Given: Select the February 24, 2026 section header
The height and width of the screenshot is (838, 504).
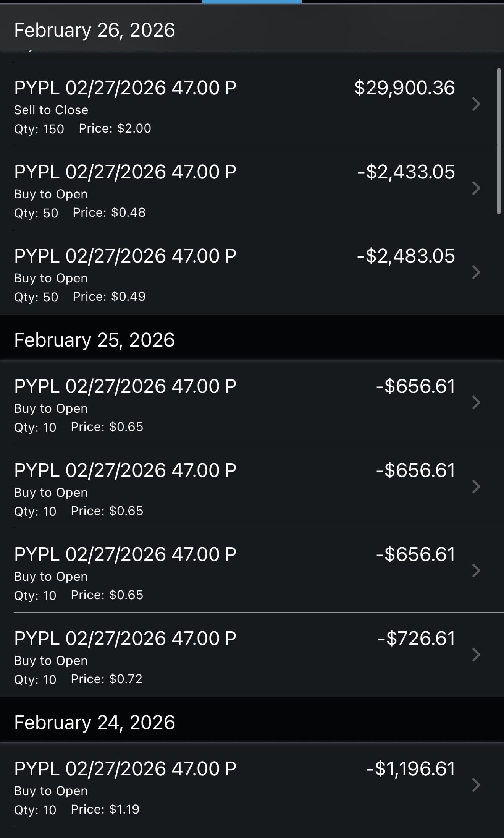Looking at the screenshot, I should (x=94, y=723).
